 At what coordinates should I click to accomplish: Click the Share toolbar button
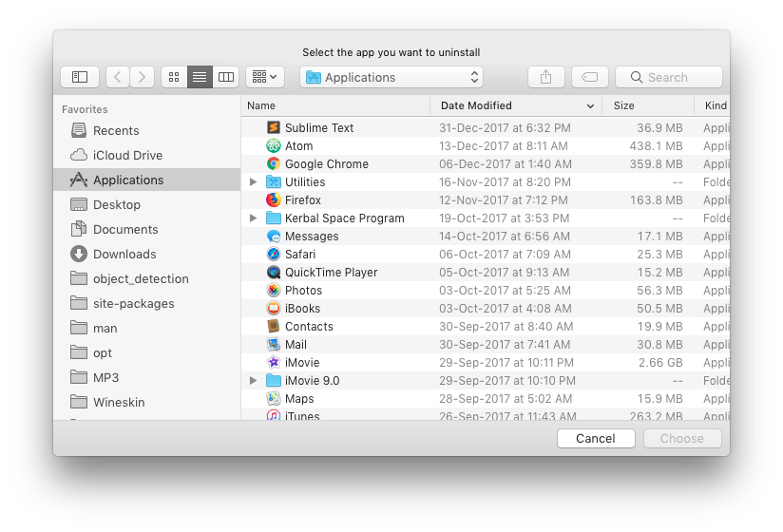(546, 77)
